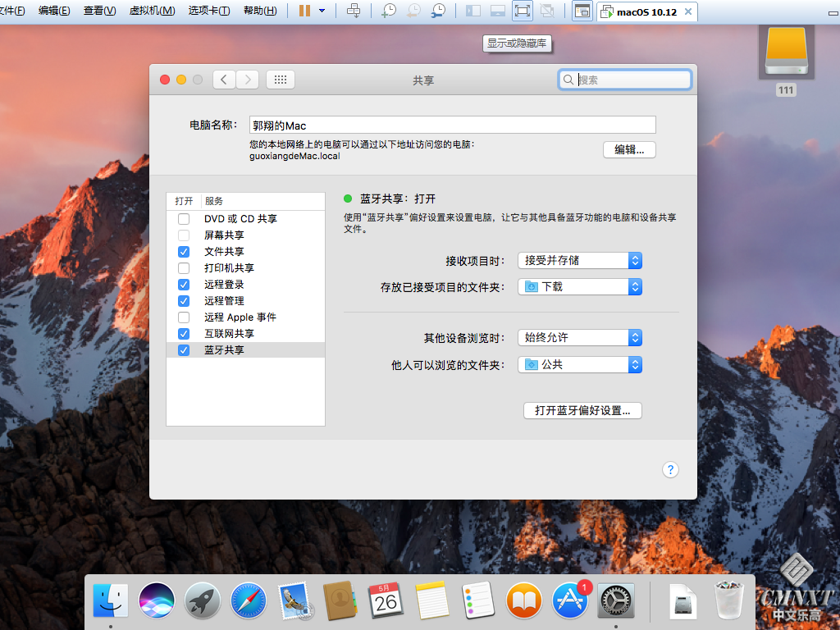The image size is (840, 630).
Task: Open the help question mark button
Action: (x=670, y=469)
